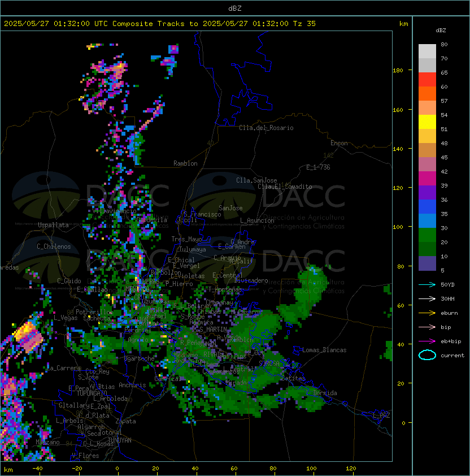
Task: Click the light gray 80 dBZ color swatch
Action: 427,51
